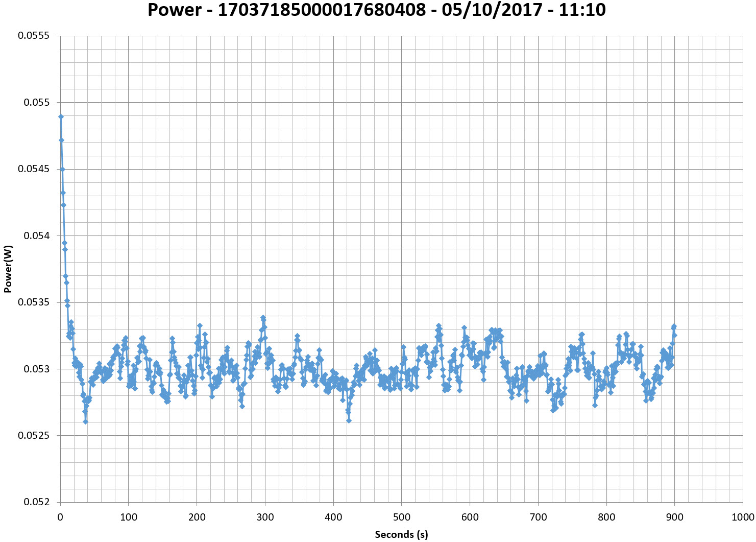Viewport: 756px width, 542px height.
Task: Click the 0.054 y-axis tick label
Action: tap(36, 235)
